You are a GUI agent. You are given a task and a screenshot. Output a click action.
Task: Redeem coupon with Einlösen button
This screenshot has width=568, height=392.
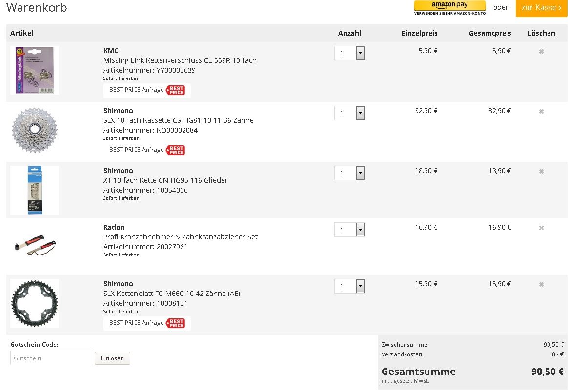[x=112, y=358]
